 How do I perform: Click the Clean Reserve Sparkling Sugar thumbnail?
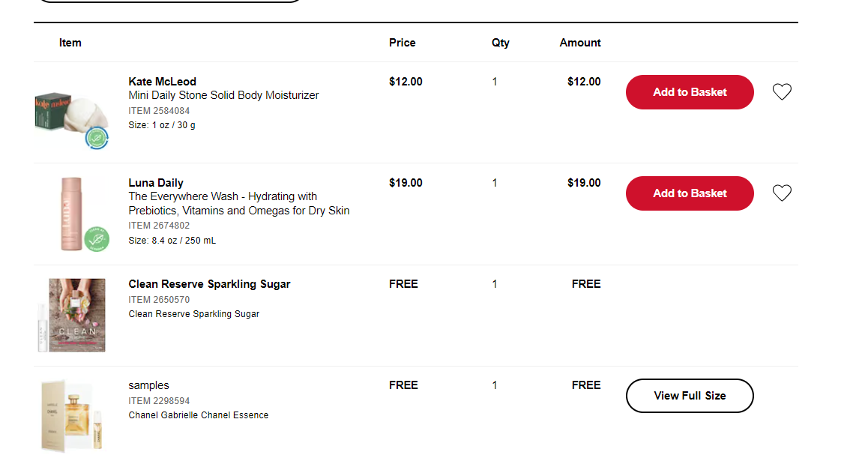[71, 314]
